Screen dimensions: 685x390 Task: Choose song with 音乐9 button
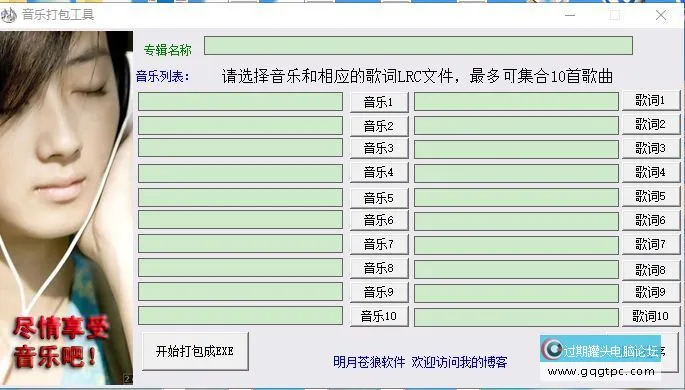coord(379,292)
